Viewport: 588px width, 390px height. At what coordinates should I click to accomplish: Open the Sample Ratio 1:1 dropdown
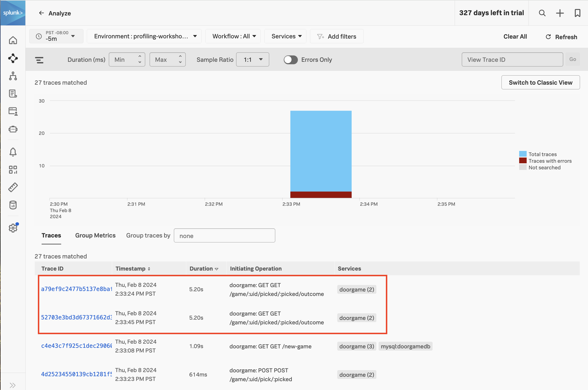tap(252, 60)
